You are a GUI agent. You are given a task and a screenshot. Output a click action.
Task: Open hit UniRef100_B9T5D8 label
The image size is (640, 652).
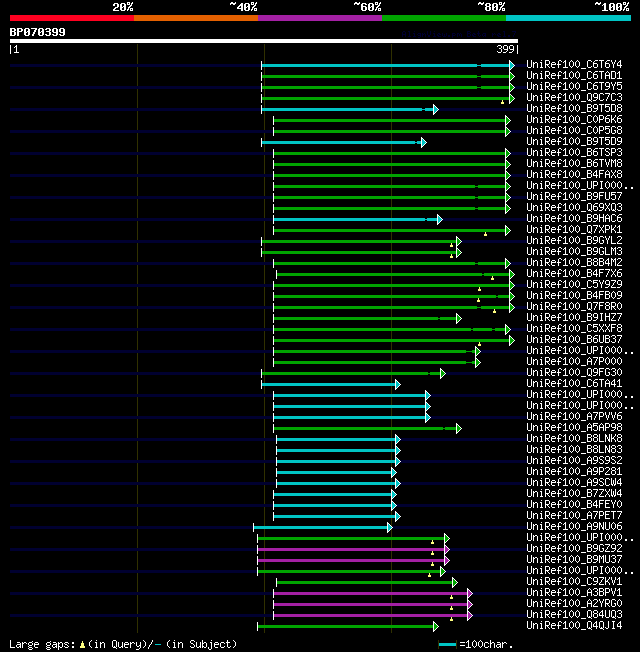574,109
